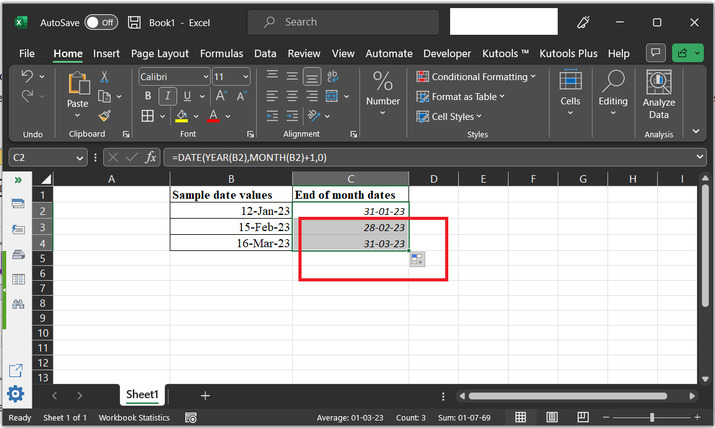Image resolution: width=715 pixels, height=428 pixels.
Task: Toggle Bottom Align
Action: tap(312, 77)
